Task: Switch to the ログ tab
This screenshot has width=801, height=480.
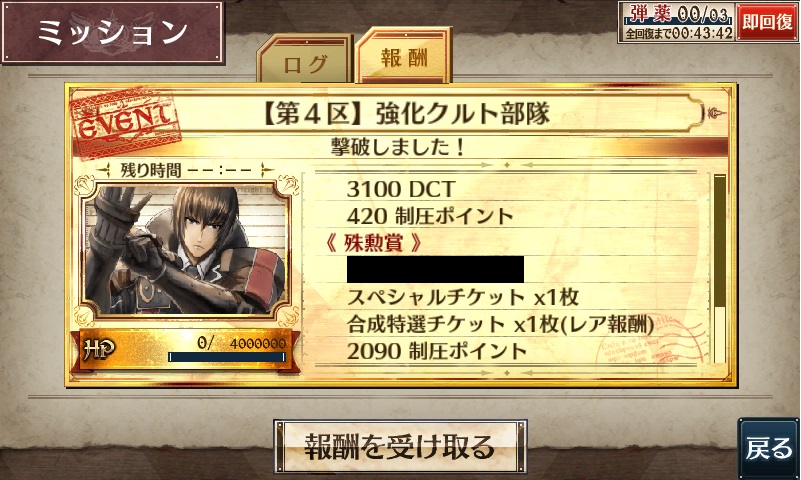Action: tap(305, 60)
